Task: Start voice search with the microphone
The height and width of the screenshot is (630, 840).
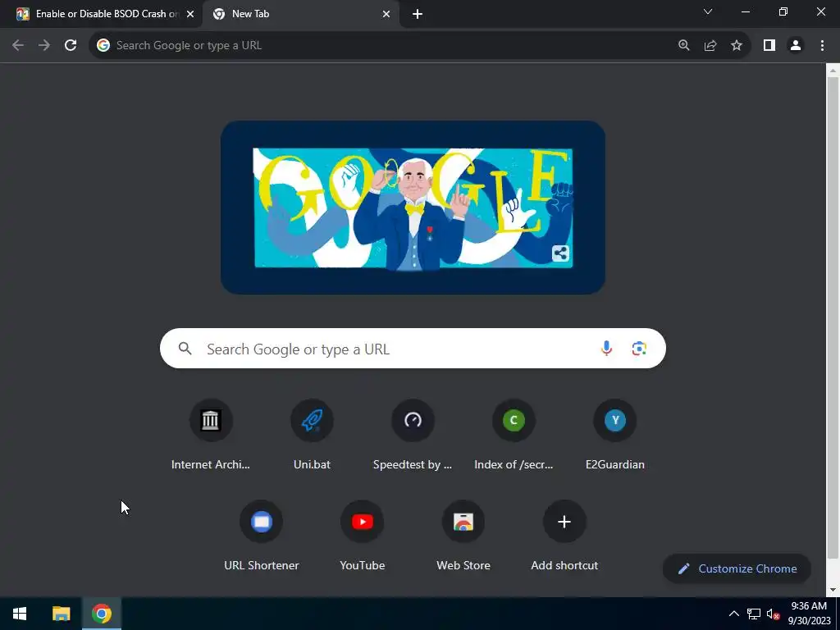Action: point(606,348)
